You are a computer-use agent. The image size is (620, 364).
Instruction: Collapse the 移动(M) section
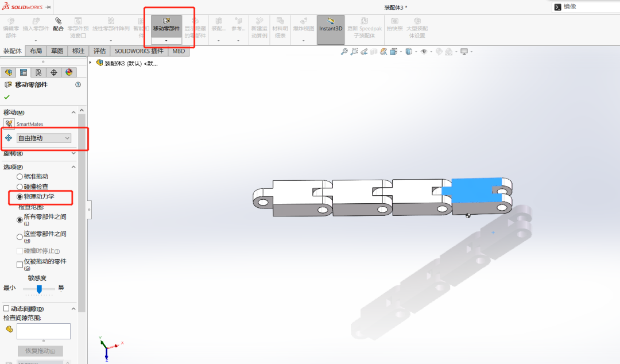pos(73,113)
